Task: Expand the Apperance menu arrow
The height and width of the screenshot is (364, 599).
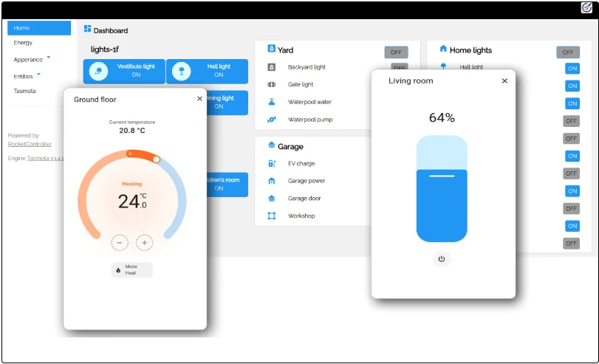Action: click(x=49, y=58)
